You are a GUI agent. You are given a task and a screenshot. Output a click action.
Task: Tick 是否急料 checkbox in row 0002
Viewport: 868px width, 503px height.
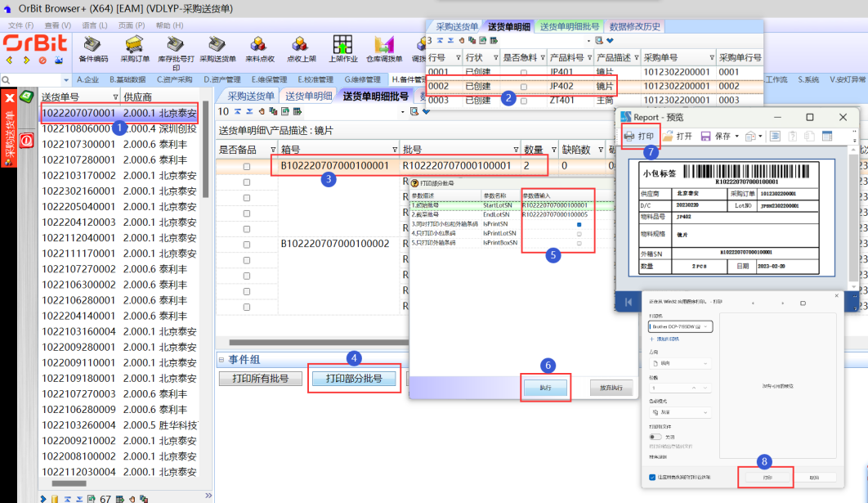pos(524,87)
